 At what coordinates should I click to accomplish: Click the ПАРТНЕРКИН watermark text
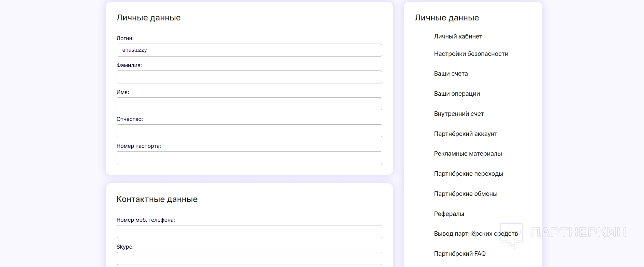coord(578,232)
